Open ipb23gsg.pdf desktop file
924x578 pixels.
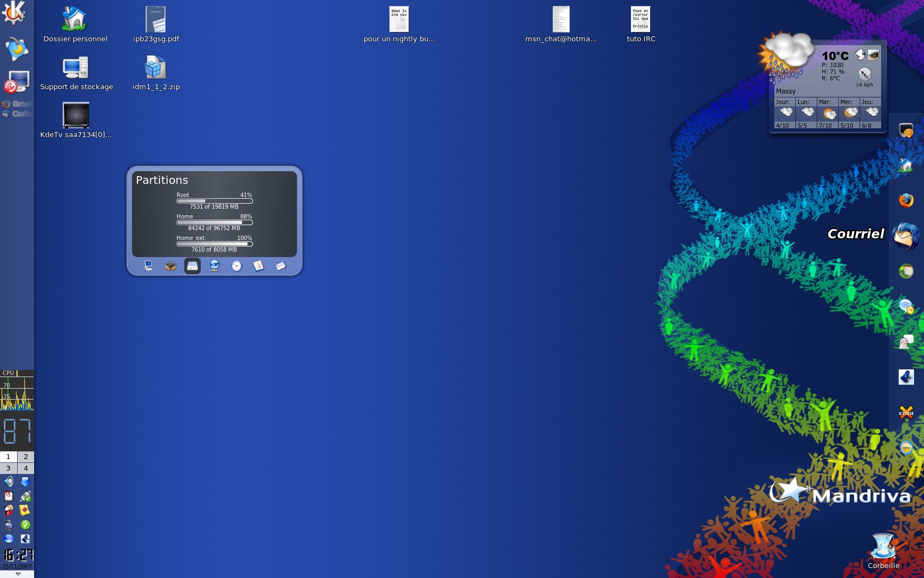(x=156, y=20)
